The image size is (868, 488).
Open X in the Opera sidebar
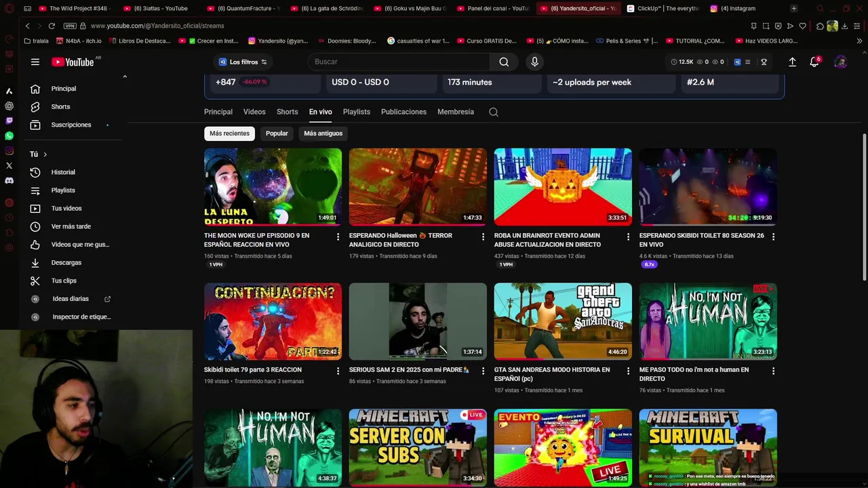(x=9, y=165)
